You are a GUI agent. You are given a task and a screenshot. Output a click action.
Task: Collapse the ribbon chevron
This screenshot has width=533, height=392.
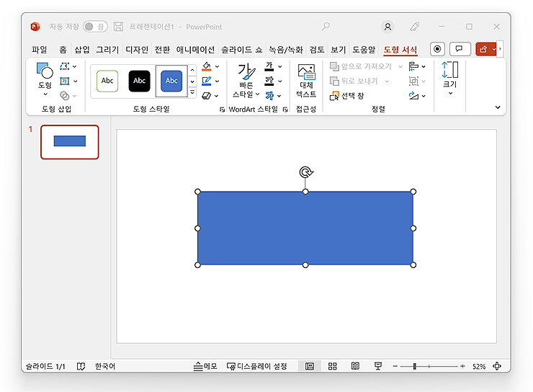pos(498,107)
